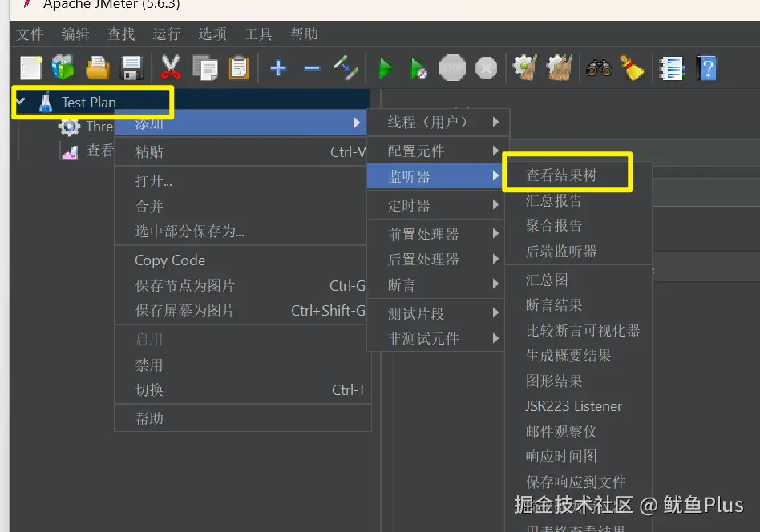Open the 帮助 menu in menu bar
The width and height of the screenshot is (760, 532).
coord(304,34)
